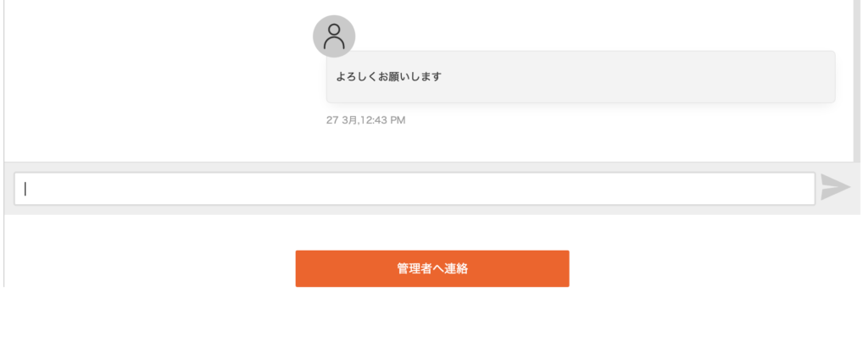This screenshot has height=342, width=868.
Task: Click the gray person silhouette avatar
Action: coord(334,36)
